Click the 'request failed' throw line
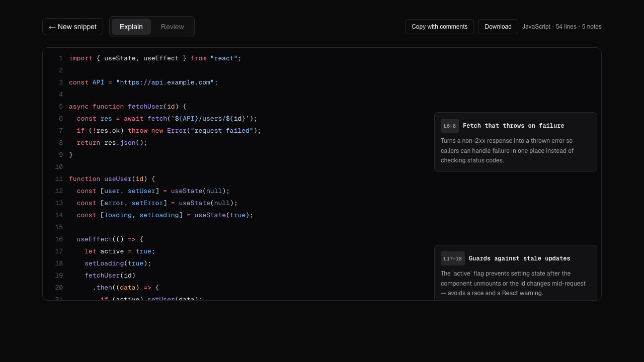This screenshot has height=362, width=644. [169, 131]
